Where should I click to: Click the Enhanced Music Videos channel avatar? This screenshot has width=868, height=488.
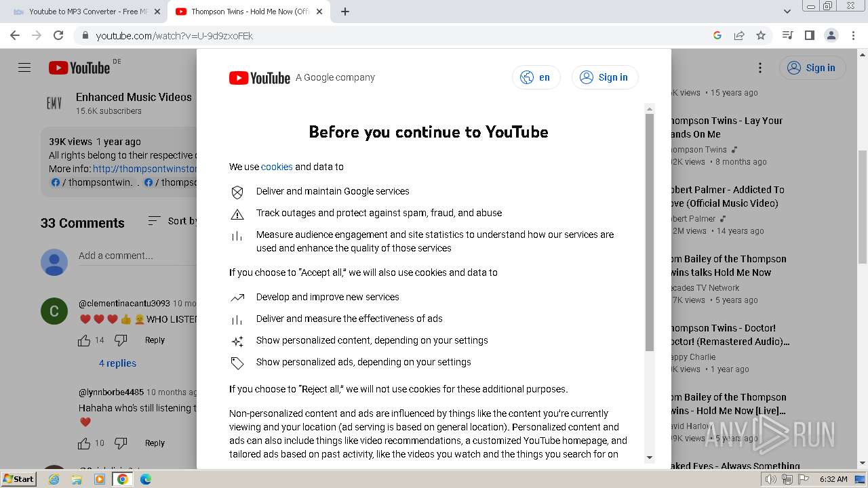(x=54, y=103)
